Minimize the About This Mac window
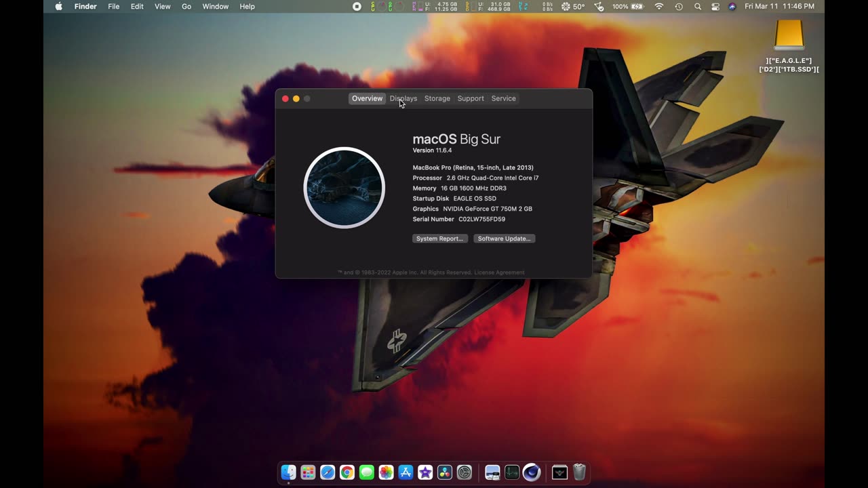Viewport: 868px width, 488px height. point(296,99)
